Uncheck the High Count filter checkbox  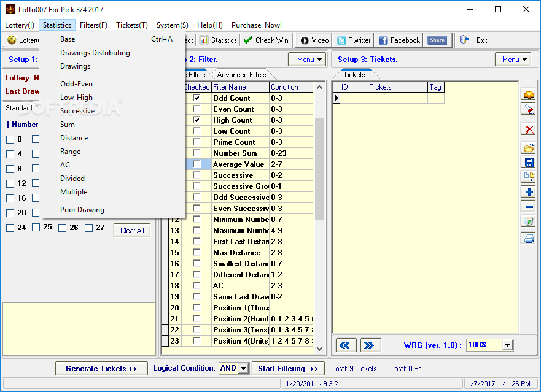(x=197, y=120)
